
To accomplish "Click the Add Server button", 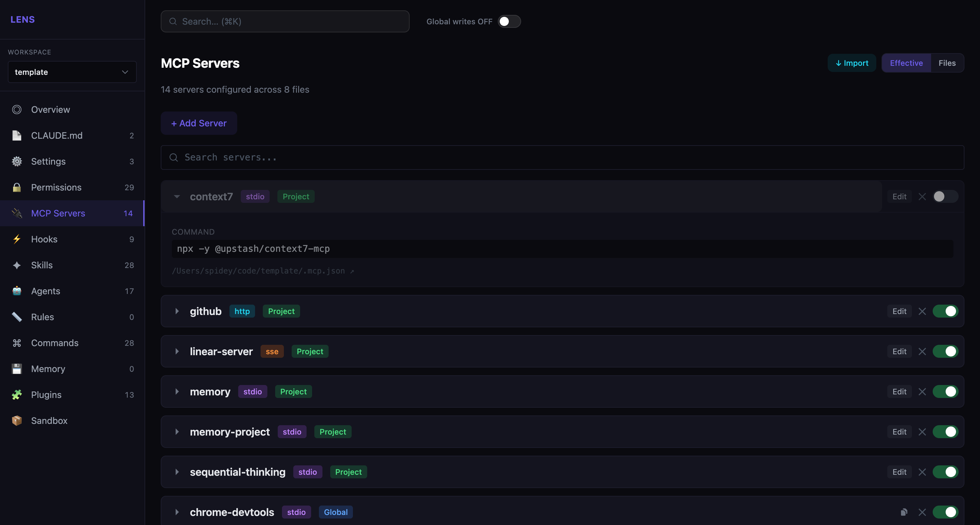I will [199, 123].
